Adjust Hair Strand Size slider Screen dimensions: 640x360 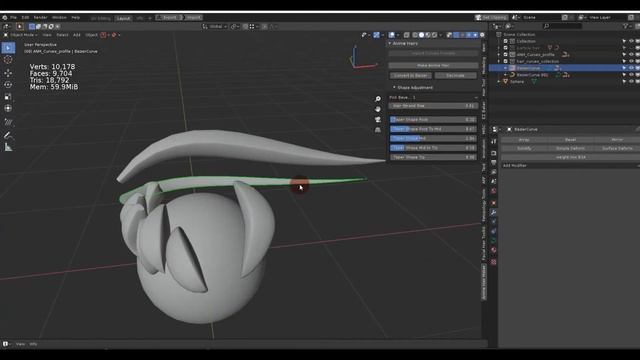[433, 106]
